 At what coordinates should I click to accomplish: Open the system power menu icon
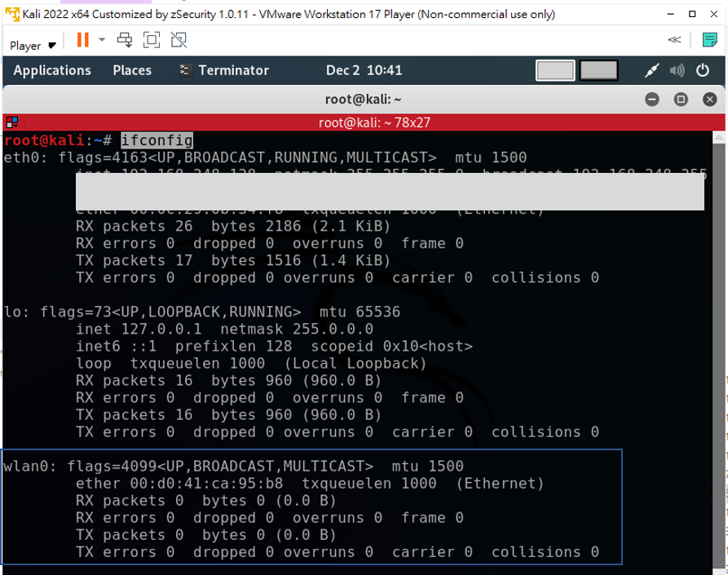[x=703, y=71]
